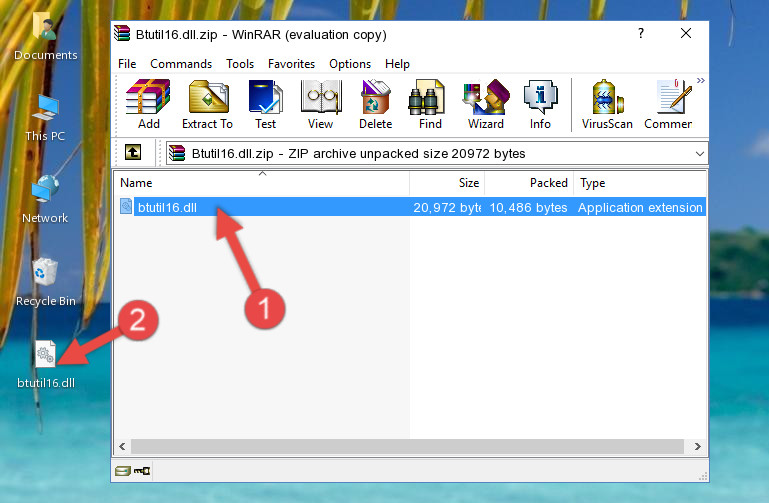Show archive Info
Screen dimensions: 769x503
540,104
